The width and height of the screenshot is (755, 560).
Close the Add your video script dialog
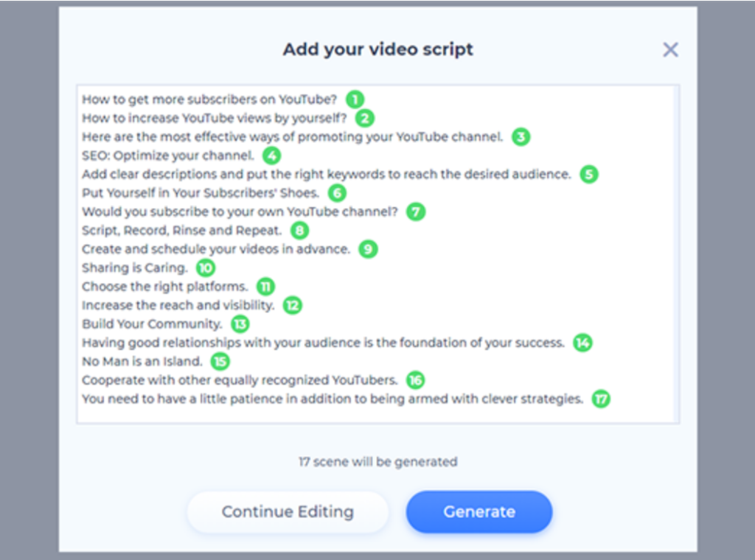[670, 49]
